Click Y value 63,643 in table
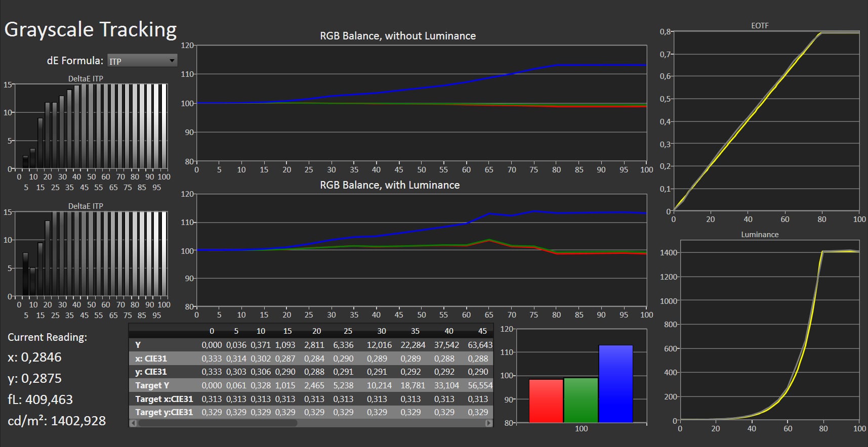 click(x=480, y=345)
